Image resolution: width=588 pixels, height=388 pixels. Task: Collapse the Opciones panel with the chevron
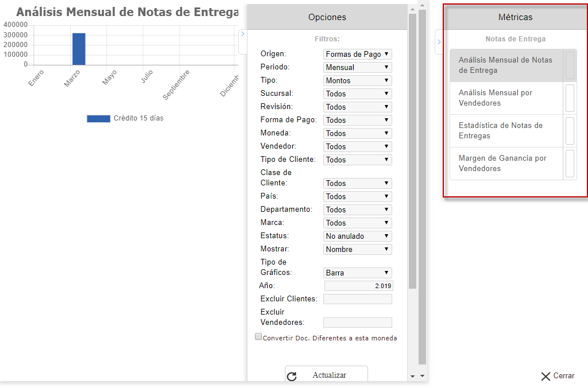[242, 34]
